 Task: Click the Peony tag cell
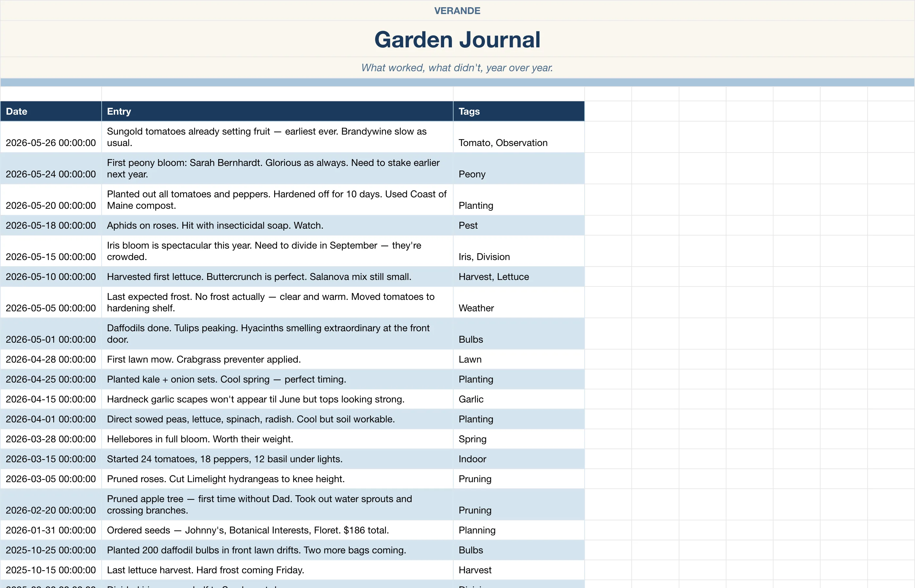click(519, 168)
